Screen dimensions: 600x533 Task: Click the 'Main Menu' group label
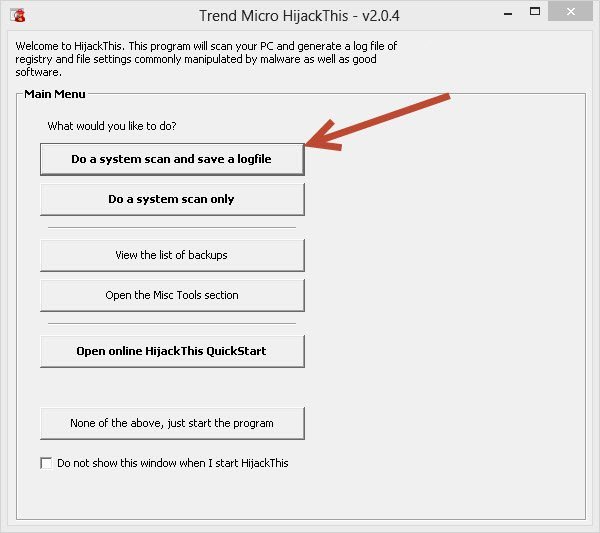55,94
